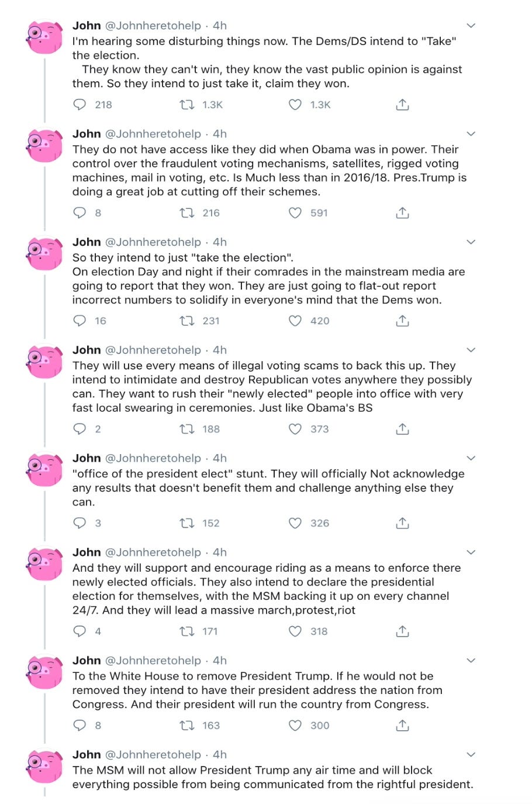Expand chevron on the last MSM tweet

pyautogui.click(x=471, y=754)
